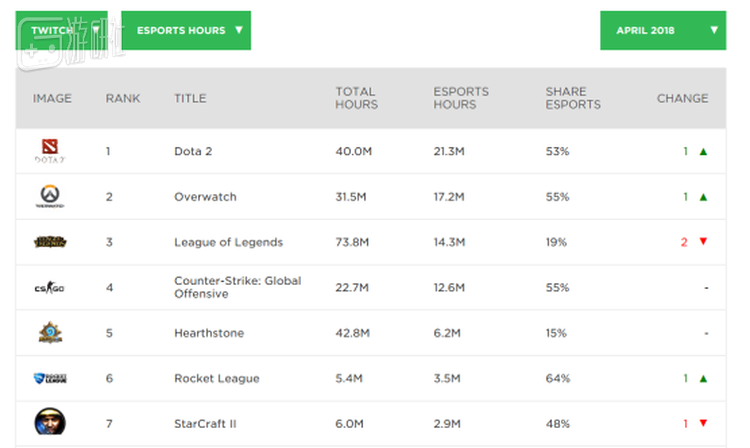The width and height of the screenshot is (750, 448).
Task: Click the League of Legends logo
Action: click(x=50, y=242)
